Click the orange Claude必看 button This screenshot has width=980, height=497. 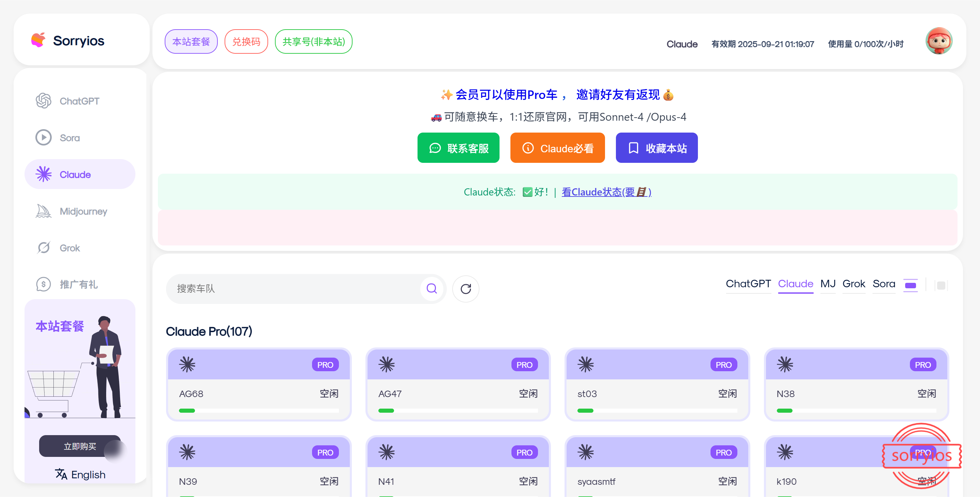557,148
